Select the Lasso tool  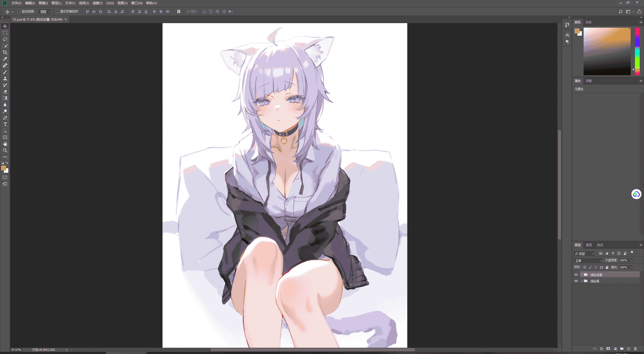5,39
